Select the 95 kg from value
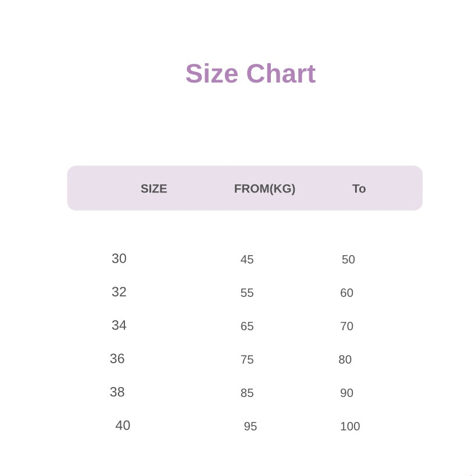 click(x=251, y=427)
